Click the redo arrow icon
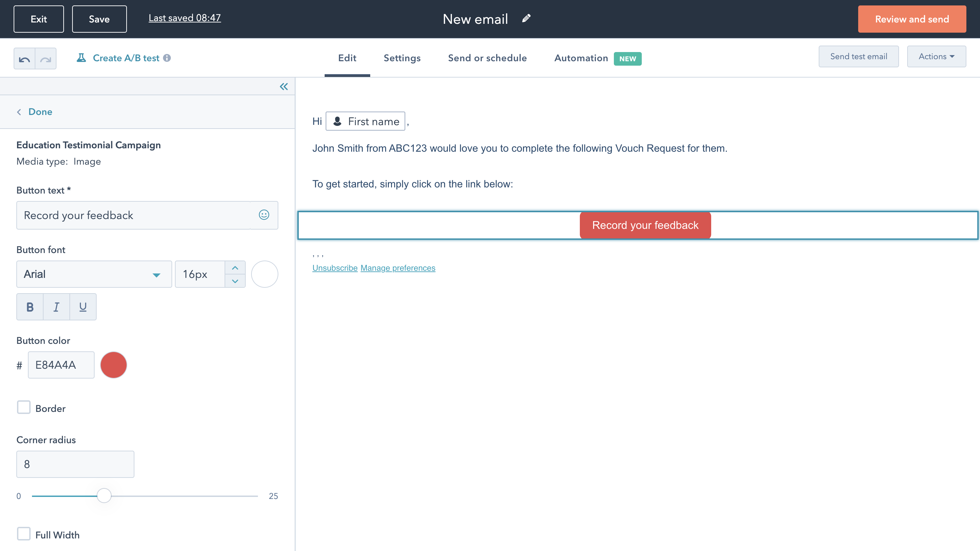The width and height of the screenshot is (980, 551). pyautogui.click(x=46, y=58)
